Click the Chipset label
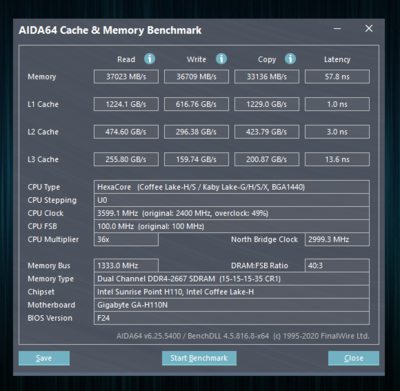This screenshot has height=391, width=400. point(41,292)
